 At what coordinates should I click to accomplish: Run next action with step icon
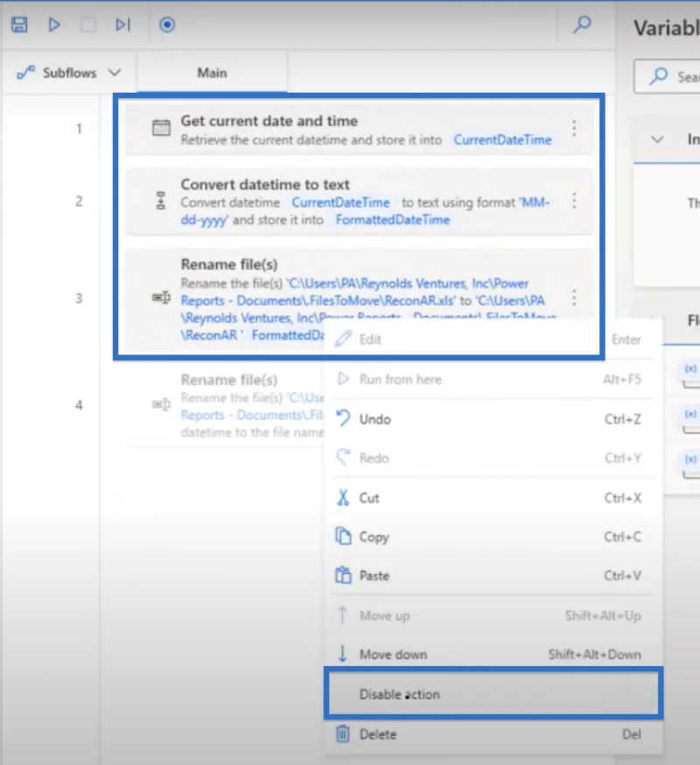(x=122, y=25)
